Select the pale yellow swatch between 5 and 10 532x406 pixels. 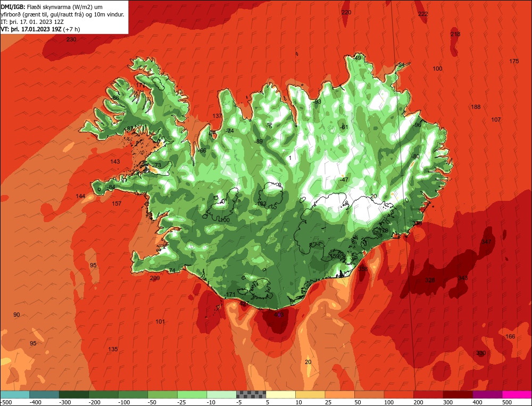pyautogui.click(x=280, y=394)
